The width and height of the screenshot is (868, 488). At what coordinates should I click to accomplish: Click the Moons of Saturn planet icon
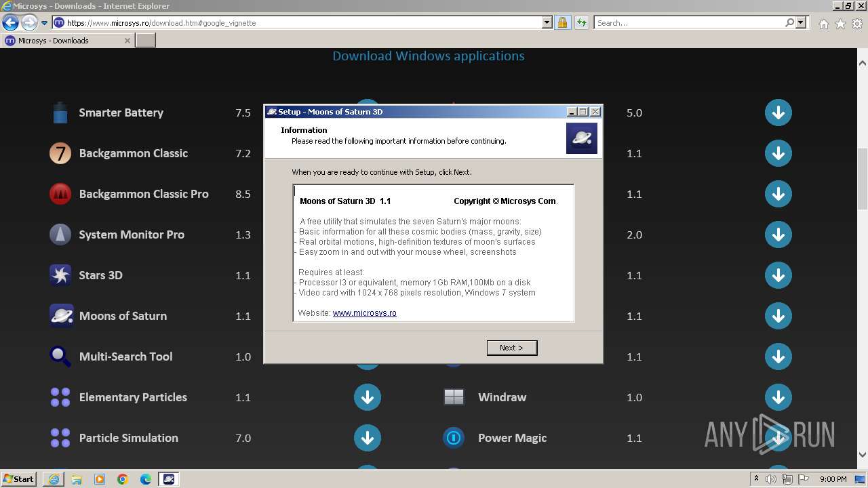(x=61, y=316)
